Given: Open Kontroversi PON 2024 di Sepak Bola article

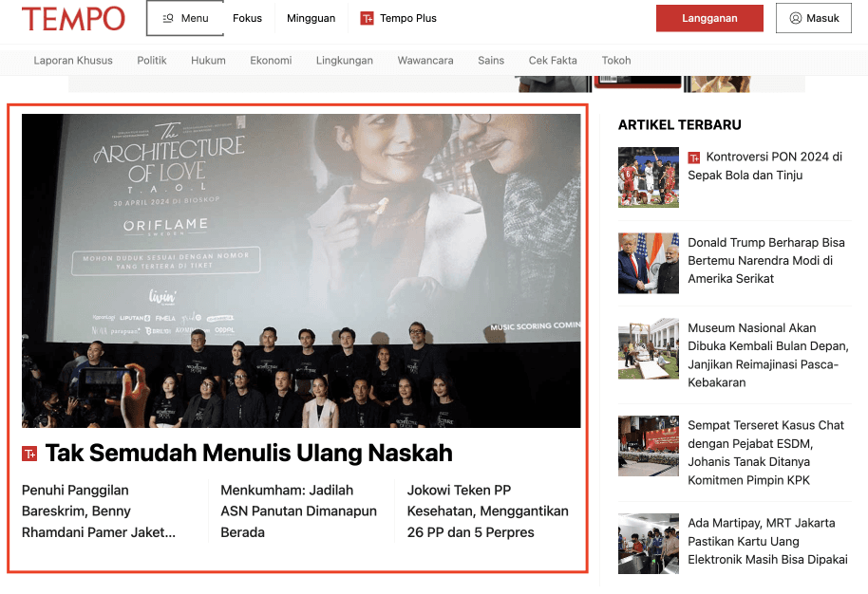Looking at the screenshot, I should coord(764,166).
